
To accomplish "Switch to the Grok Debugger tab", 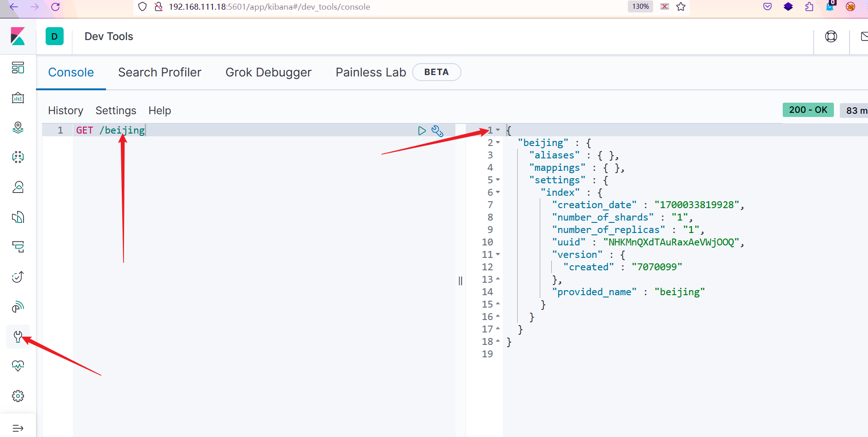I will click(268, 72).
